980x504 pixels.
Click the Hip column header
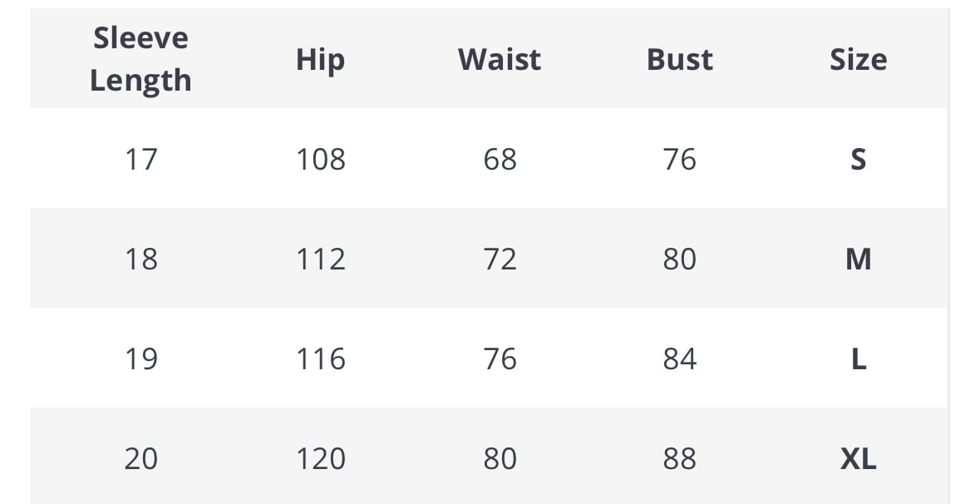pos(320,59)
